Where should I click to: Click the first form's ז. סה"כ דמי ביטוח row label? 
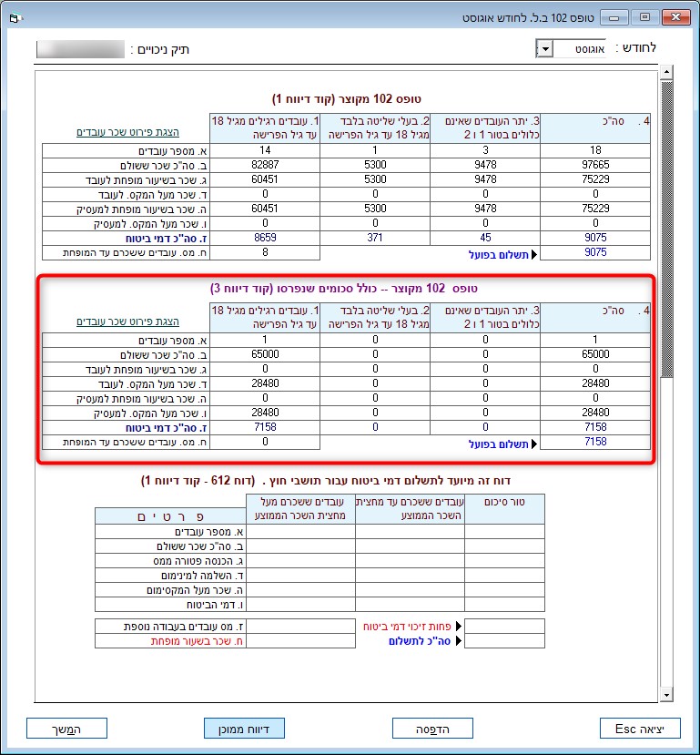coord(167,239)
